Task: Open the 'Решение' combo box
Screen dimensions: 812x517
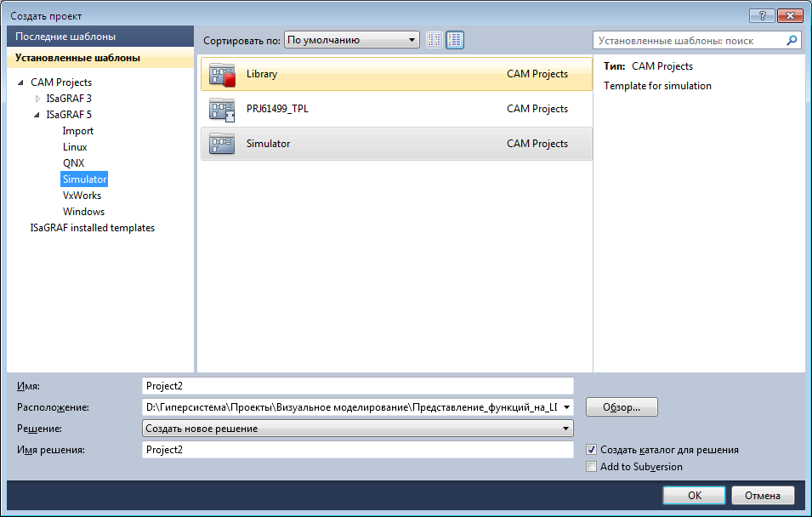Action: pos(357,429)
